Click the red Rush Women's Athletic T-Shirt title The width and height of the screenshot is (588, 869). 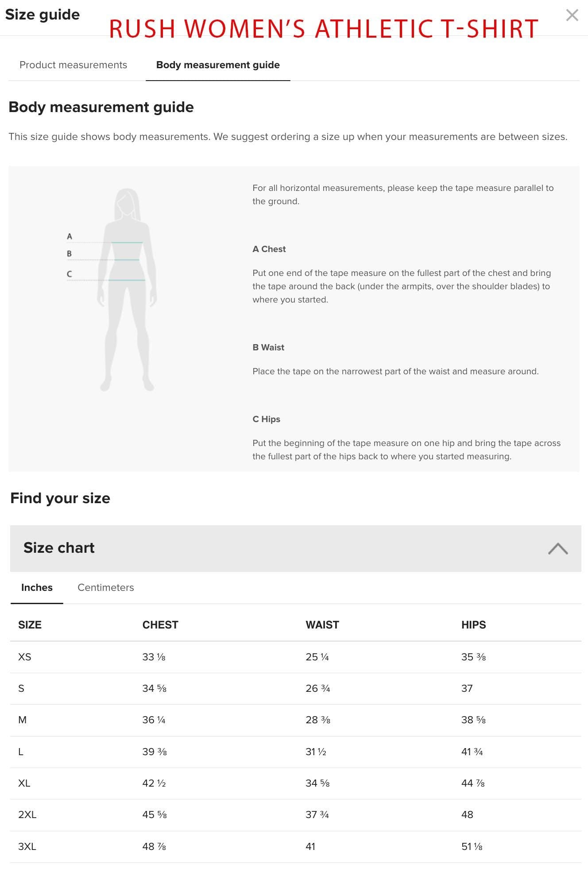click(x=323, y=29)
